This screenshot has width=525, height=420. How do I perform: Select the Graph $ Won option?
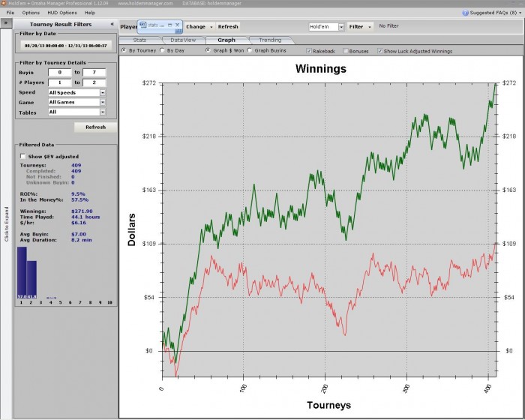click(x=208, y=50)
